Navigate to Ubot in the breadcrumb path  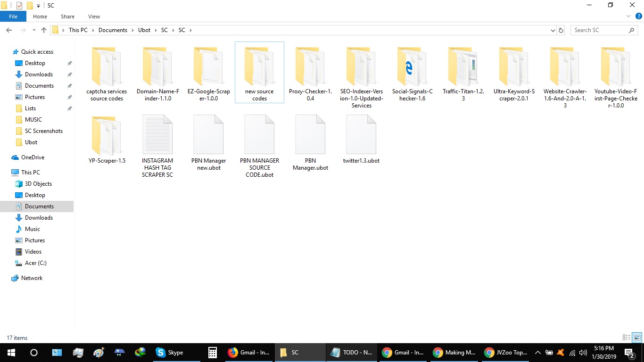[x=144, y=30]
